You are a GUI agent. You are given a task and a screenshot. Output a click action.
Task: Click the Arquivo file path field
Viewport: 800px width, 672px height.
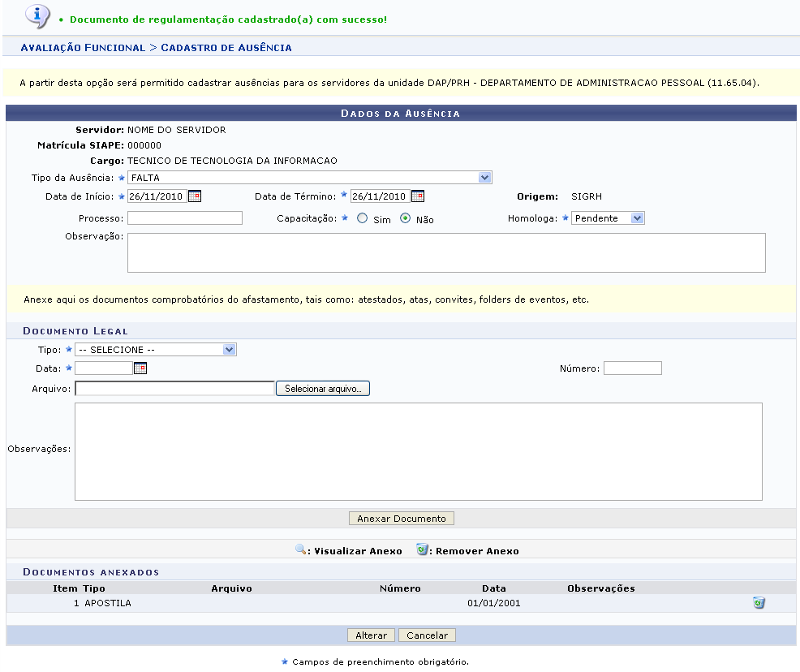pyautogui.click(x=174, y=390)
